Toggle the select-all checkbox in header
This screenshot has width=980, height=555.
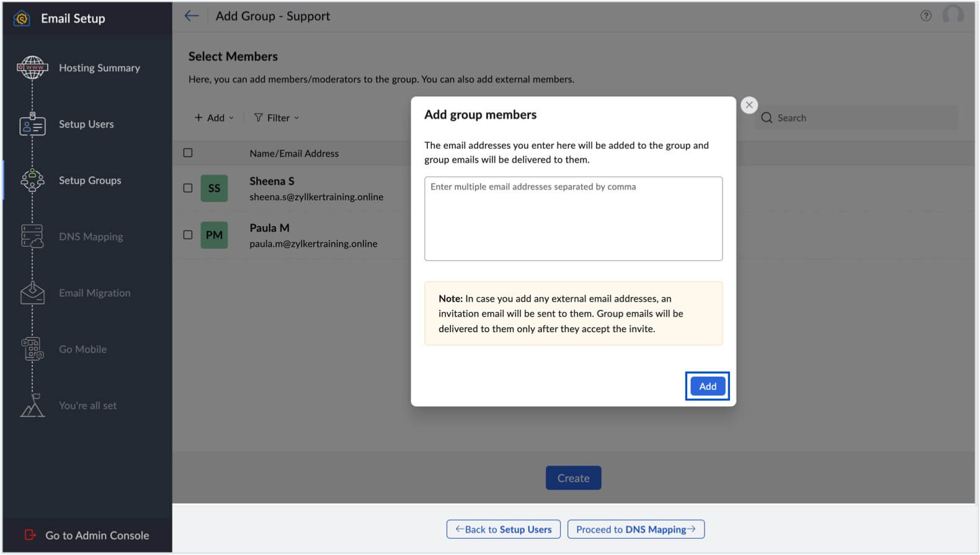[x=188, y=153]
